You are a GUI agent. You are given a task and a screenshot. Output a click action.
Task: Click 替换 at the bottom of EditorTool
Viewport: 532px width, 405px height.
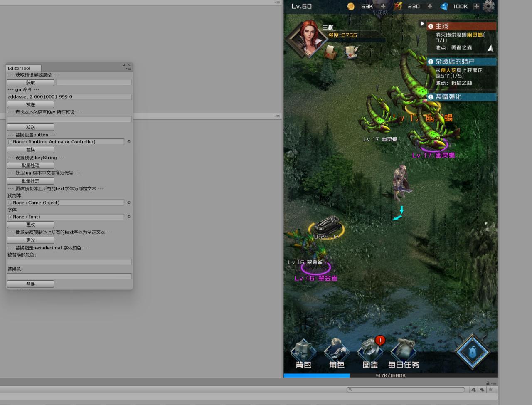[30, 284]
